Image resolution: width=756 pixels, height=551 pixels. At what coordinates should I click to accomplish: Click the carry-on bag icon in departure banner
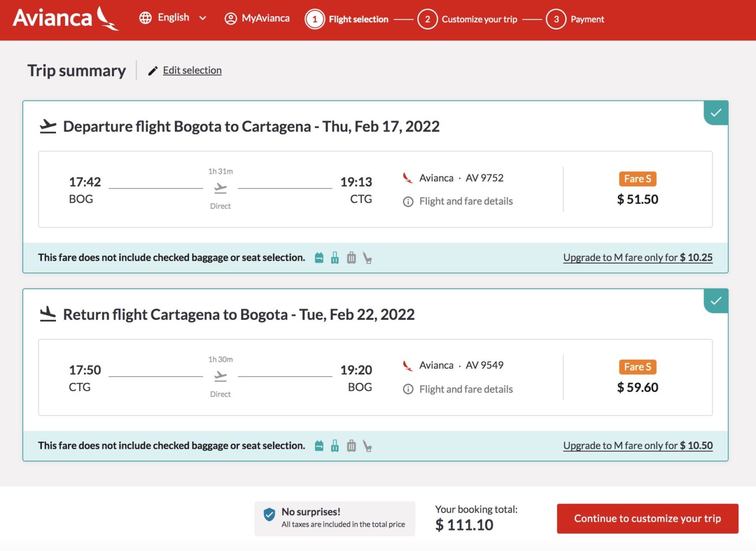tap(335, 258)
